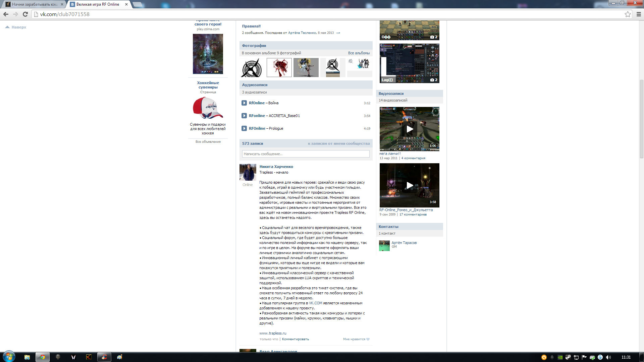Viewport: 644px width, 362px height.
Task: Go back using the browser back arrow
Action: [6, 14]
